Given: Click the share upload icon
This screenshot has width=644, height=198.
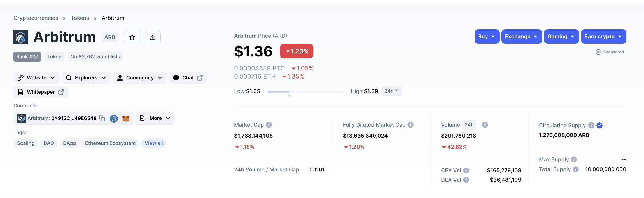Looking at the screenshot, I should 153,37.
